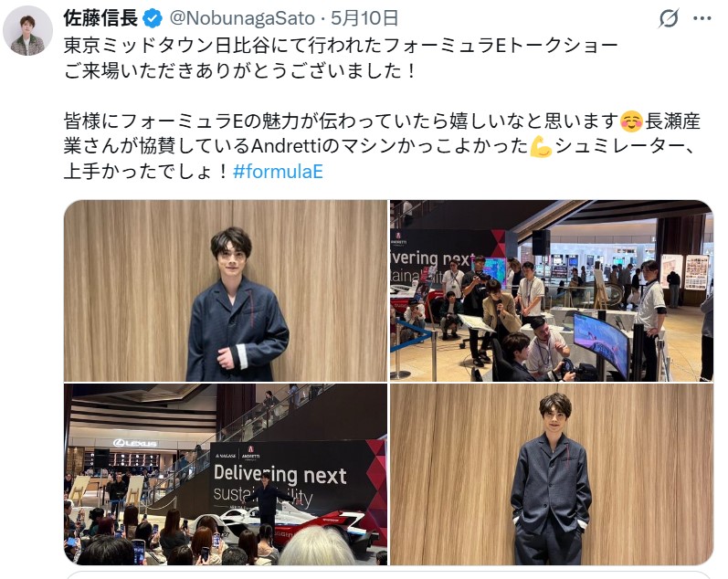Follow the #formulaE hashtag

(278, 172)
